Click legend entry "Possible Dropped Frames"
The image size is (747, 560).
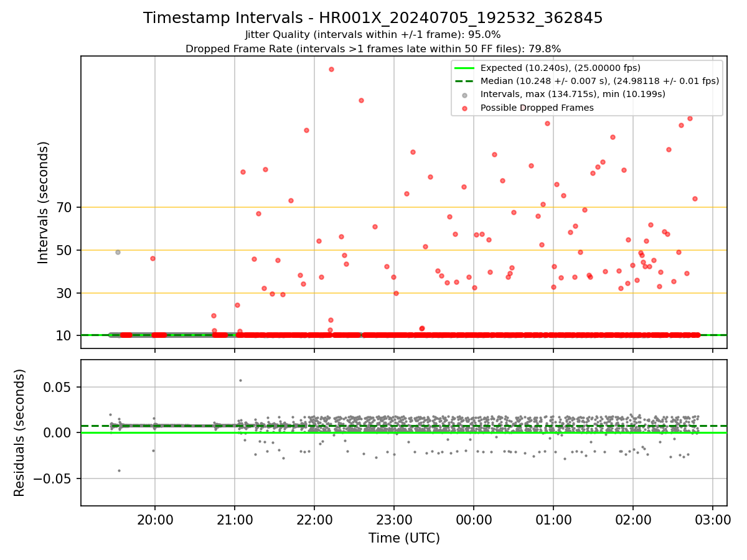coord(537,108)
